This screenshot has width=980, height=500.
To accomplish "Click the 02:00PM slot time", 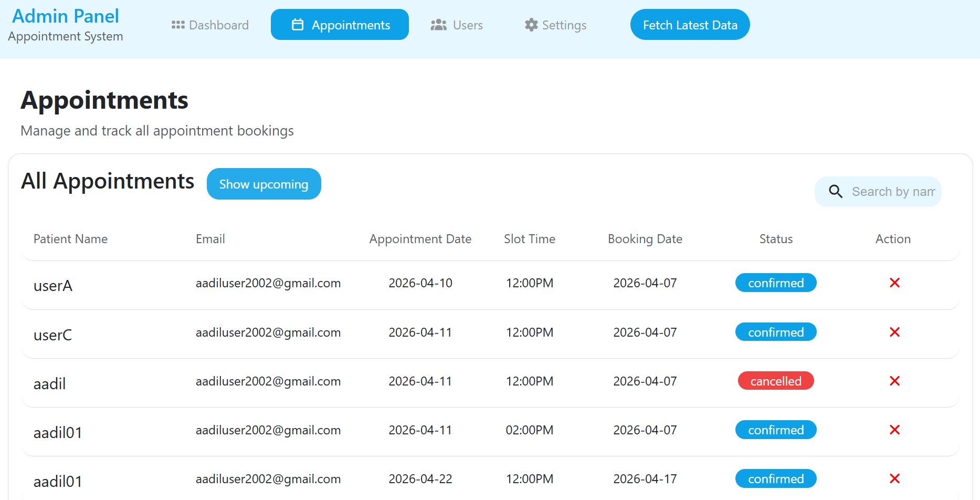I will tap(530, 430).
